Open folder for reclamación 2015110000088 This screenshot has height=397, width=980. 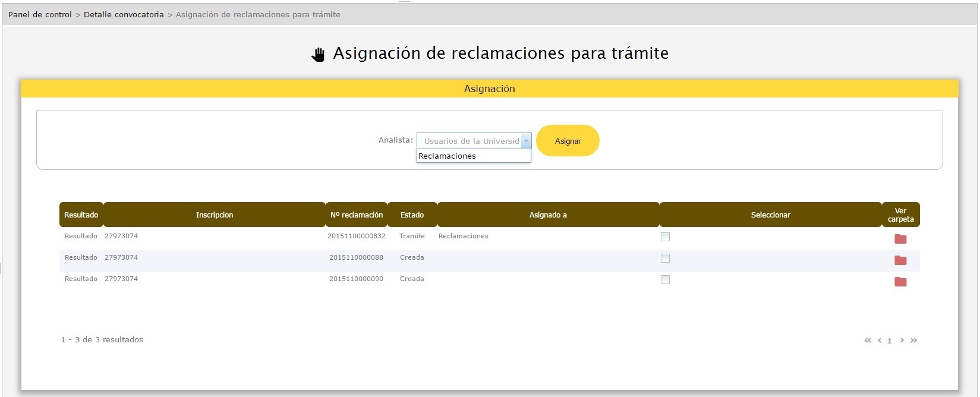click(900, 260)
